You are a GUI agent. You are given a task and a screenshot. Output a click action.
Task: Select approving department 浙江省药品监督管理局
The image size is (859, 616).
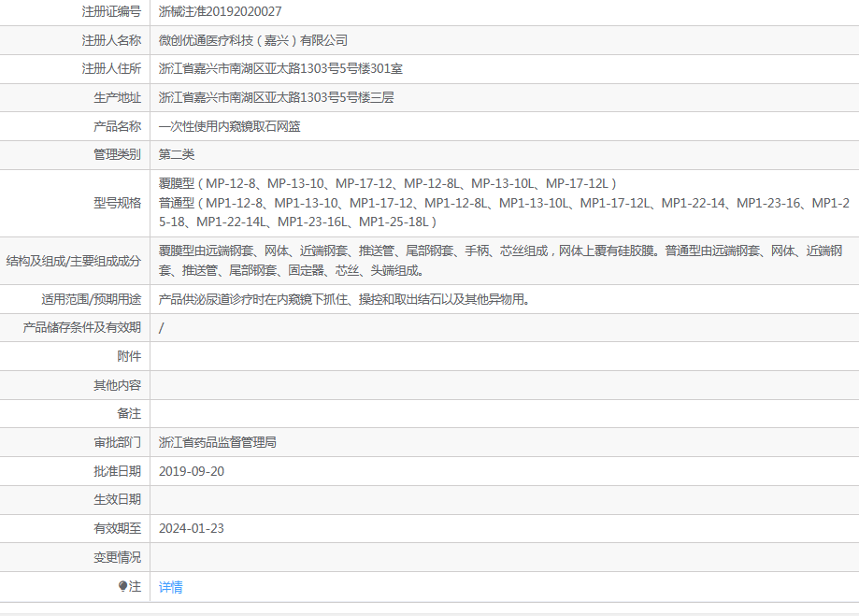[x=218, y=442]
